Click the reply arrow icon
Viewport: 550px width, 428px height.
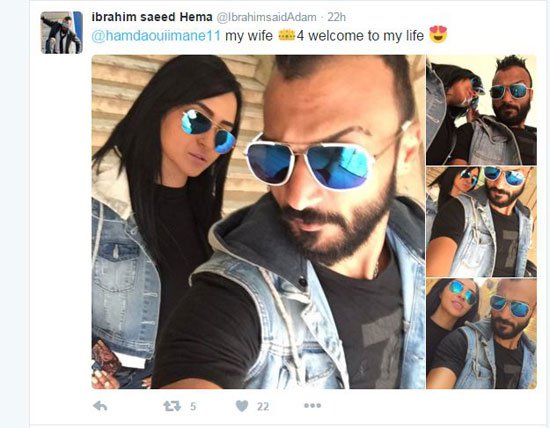(x=100, y=406)
